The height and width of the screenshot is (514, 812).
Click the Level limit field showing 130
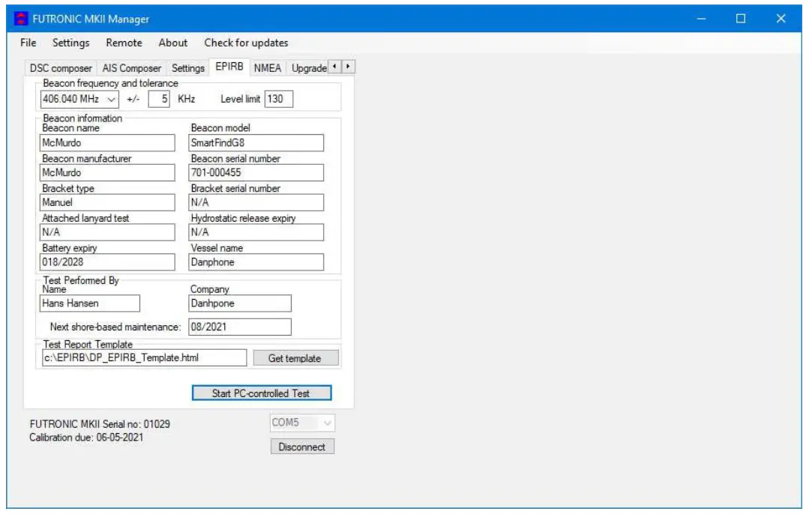tap(279, 99)
